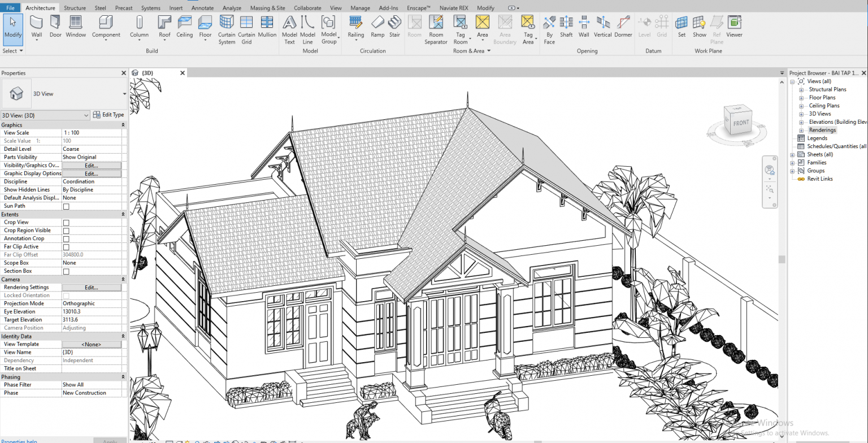Select the Window tool
The width and height of the screenshot is (868, 443).
click(75, 27)
